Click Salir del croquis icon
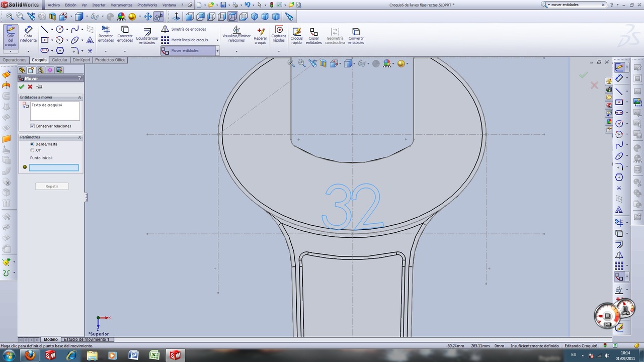Viewport: 644px width, 362px height. click(11, 36)
